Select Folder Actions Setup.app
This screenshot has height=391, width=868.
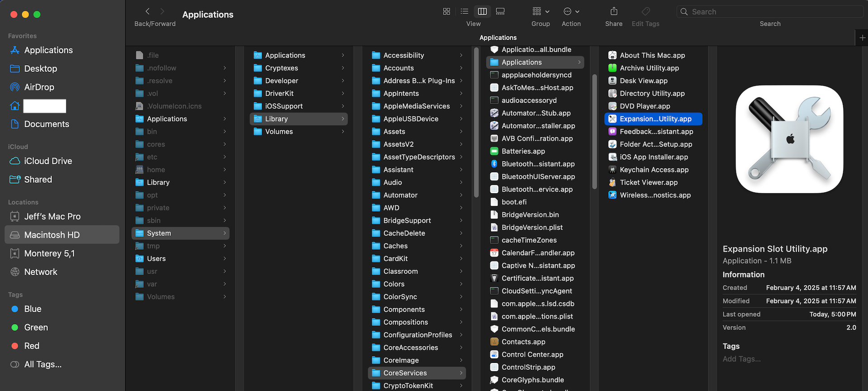tap(653, 144)
